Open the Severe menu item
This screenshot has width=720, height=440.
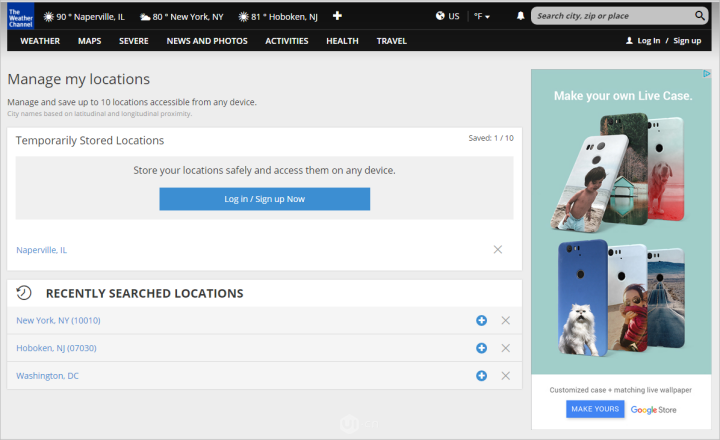pyautogui.click(x=134, y=41)
